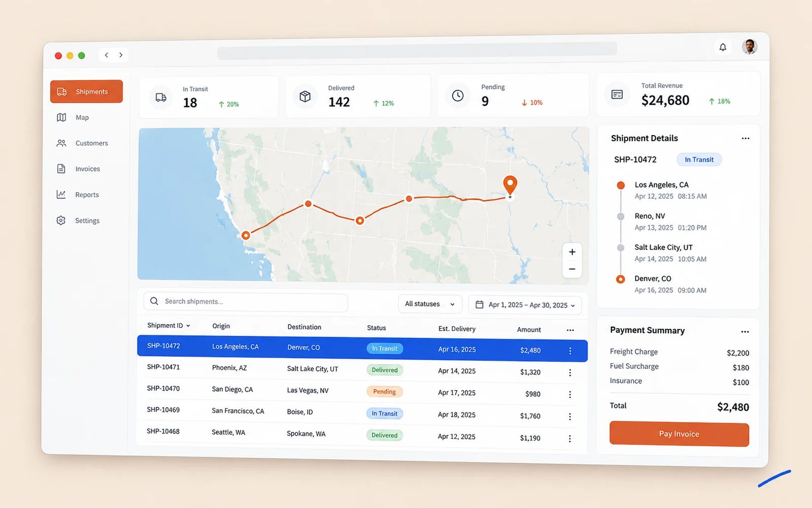Open row actions for SHP-10472
Viewport: 812px width, 508px height.
pyautogui.click(x=570, y=351)
